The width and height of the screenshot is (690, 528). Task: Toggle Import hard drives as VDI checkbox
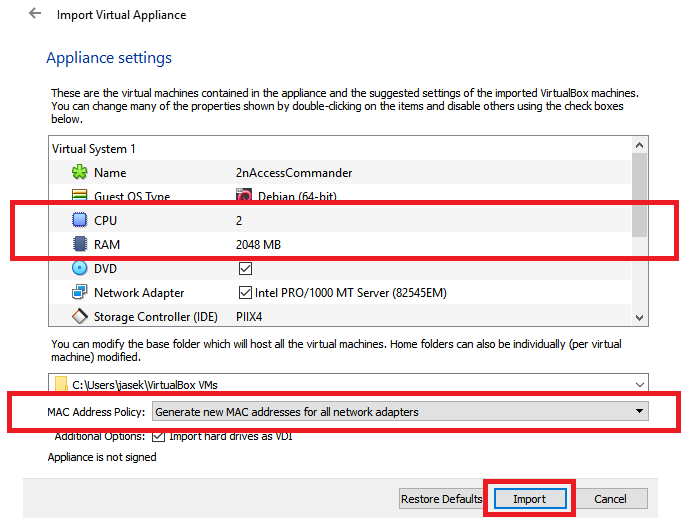[x=158, y=436]
